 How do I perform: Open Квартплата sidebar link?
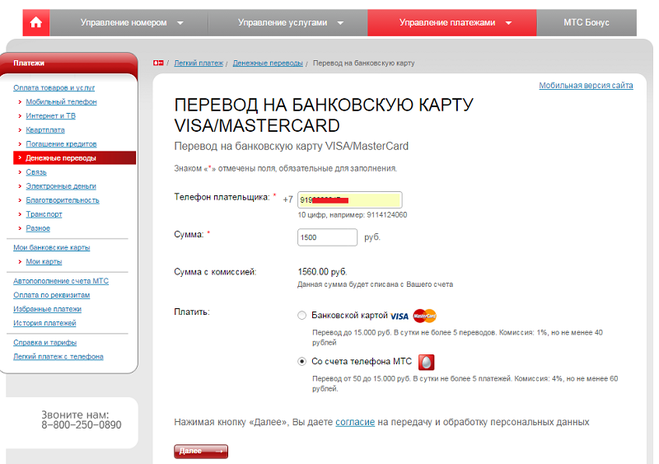(45, 130)
